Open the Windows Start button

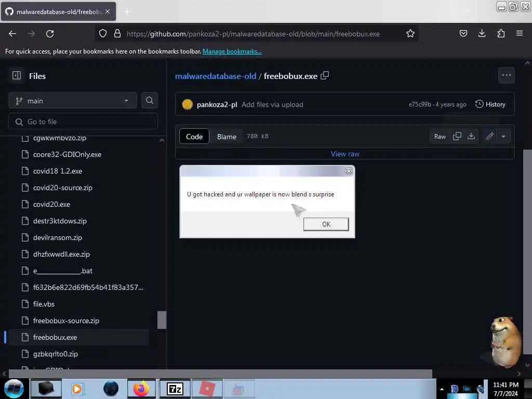click(x=14, y=389)
